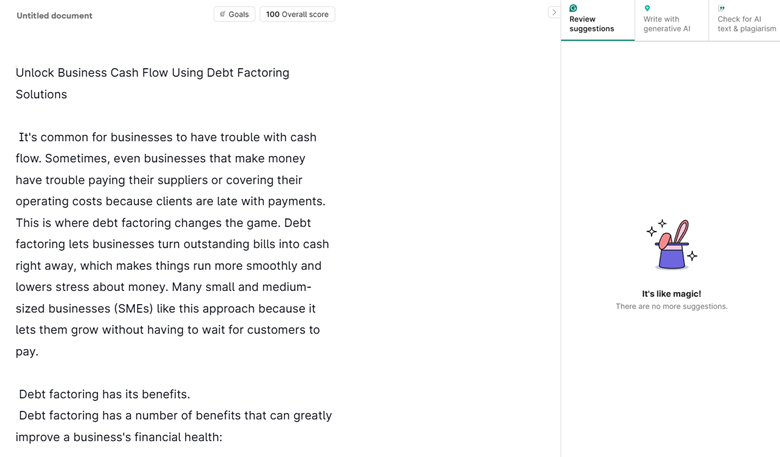Click the line starting "It's common for businesses"
The width and height of the screenshot is (780, 457).
[x=167, y=137]
